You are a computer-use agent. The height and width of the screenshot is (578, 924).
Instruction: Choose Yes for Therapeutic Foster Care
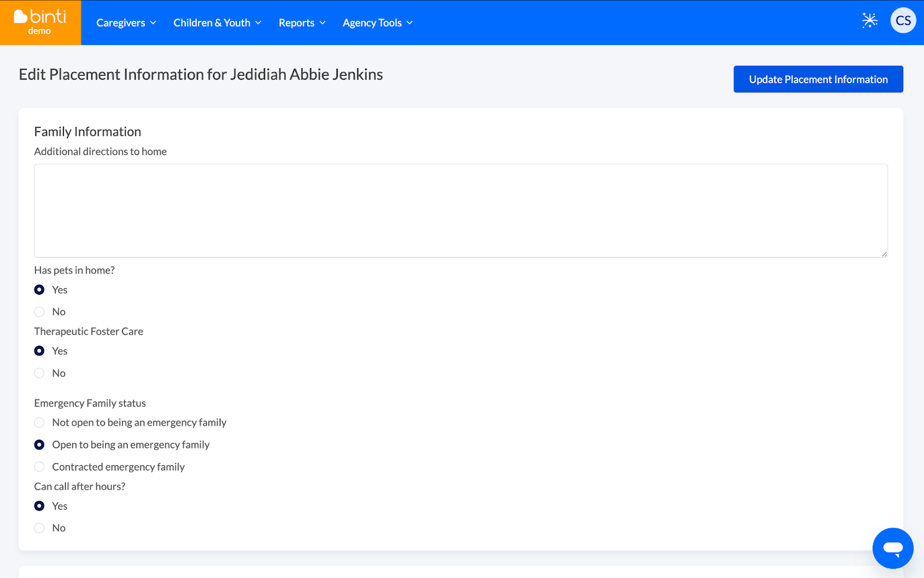(x=39, y=351)
